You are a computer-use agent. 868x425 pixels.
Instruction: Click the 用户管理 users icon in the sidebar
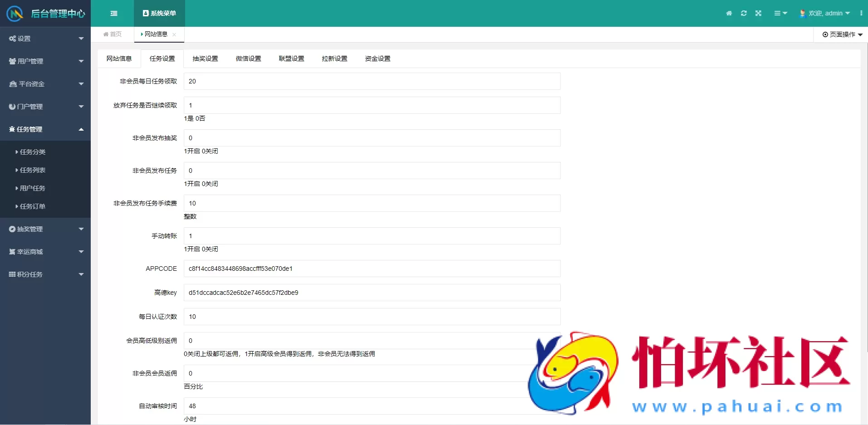[x=12, y=61]
